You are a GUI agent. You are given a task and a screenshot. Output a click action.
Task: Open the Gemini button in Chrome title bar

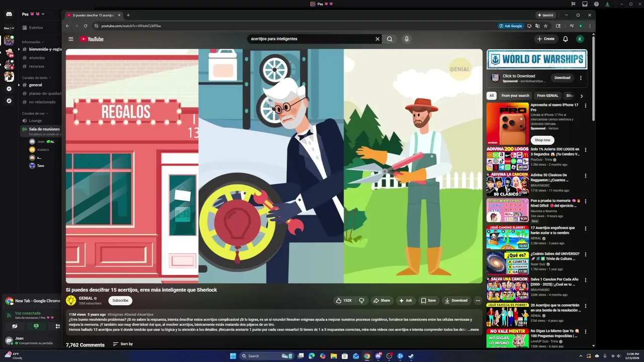click(x=545, y=15)
